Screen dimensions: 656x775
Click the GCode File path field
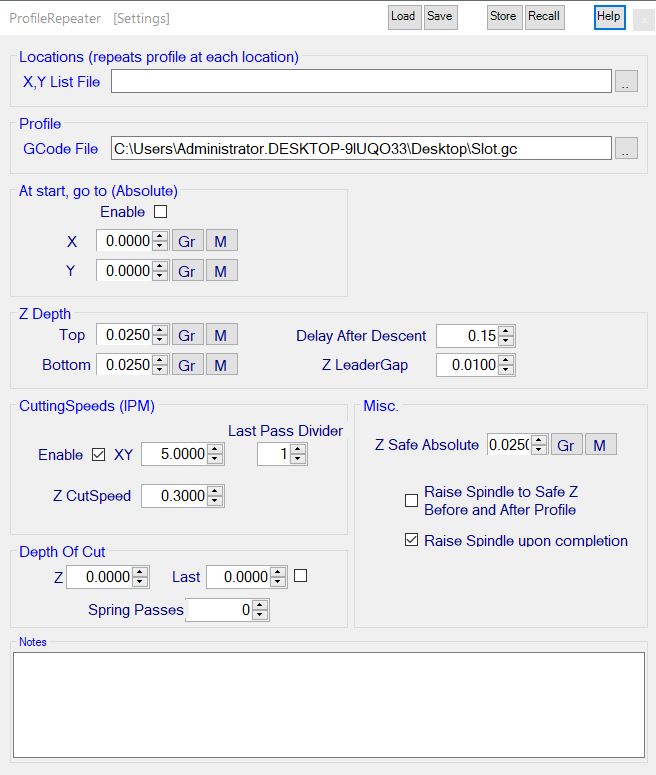(x=360, y=149)
